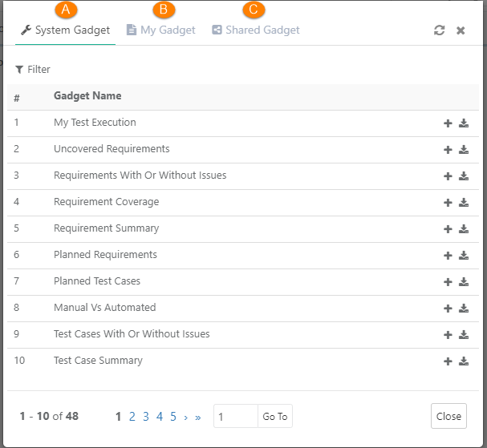Switch to the My Gadget tab
The height and width of the screenshot is (448, 487).
coord(161,30)
